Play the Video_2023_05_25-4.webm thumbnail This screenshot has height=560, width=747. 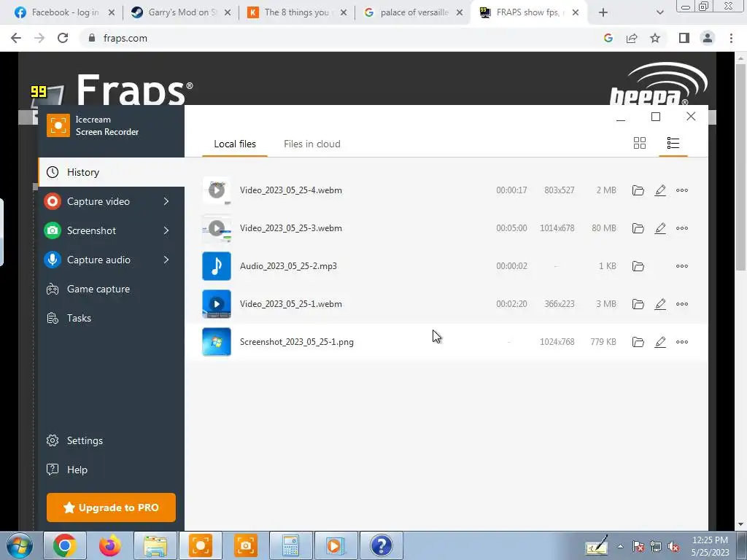pyautogui.click(x=217, y=190)
